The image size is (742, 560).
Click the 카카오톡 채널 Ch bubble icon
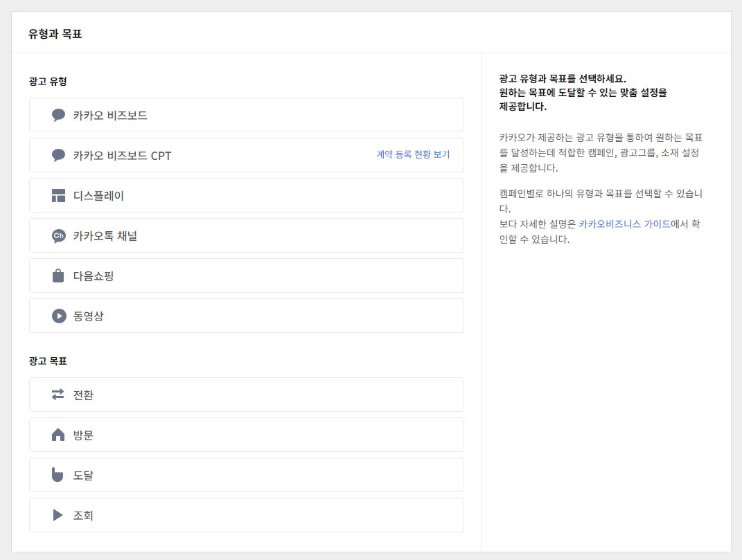coord(58,235)
